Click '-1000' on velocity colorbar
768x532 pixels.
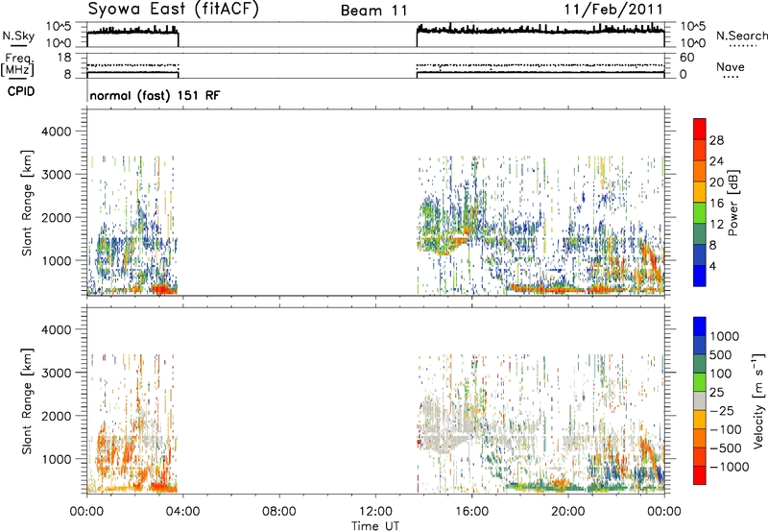coord(729,467)
